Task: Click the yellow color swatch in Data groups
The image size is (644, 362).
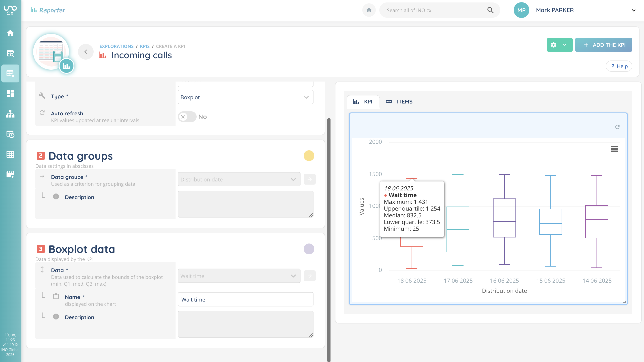Action: point(309,156)
